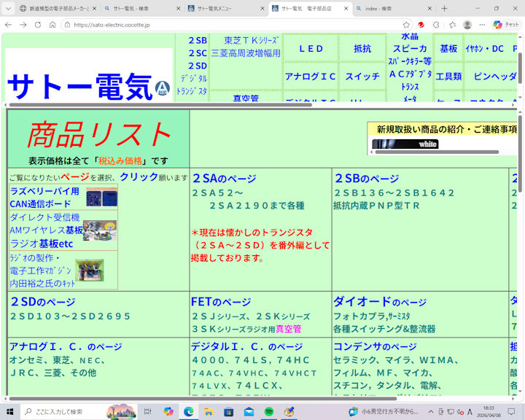525x420 pixels.
Task: Click the radio board thumbnail image
Action: [x=100, y=230]
